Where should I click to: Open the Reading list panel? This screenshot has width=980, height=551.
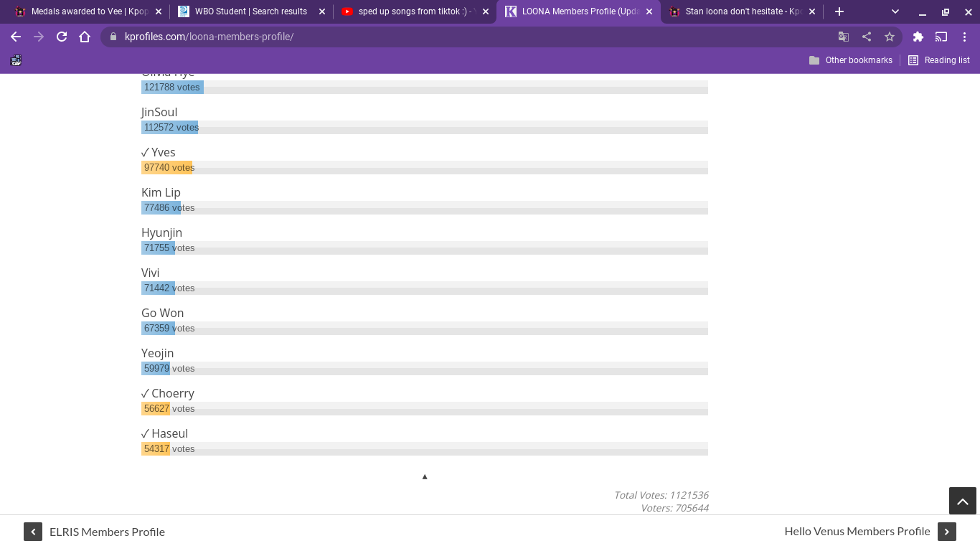coord(939,60)
